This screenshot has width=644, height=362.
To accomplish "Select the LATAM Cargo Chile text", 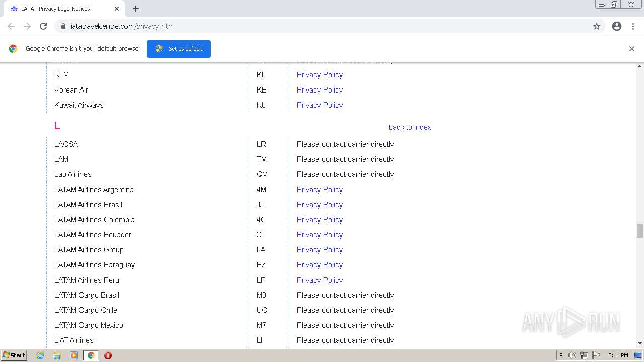I will coord(86,310).
